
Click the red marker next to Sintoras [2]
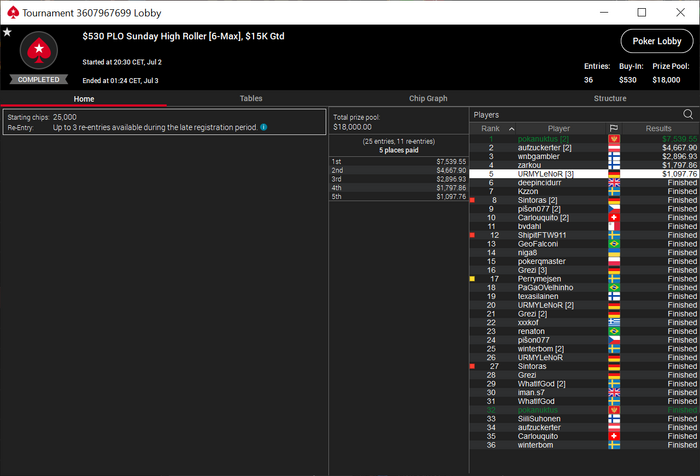(472, 200)
